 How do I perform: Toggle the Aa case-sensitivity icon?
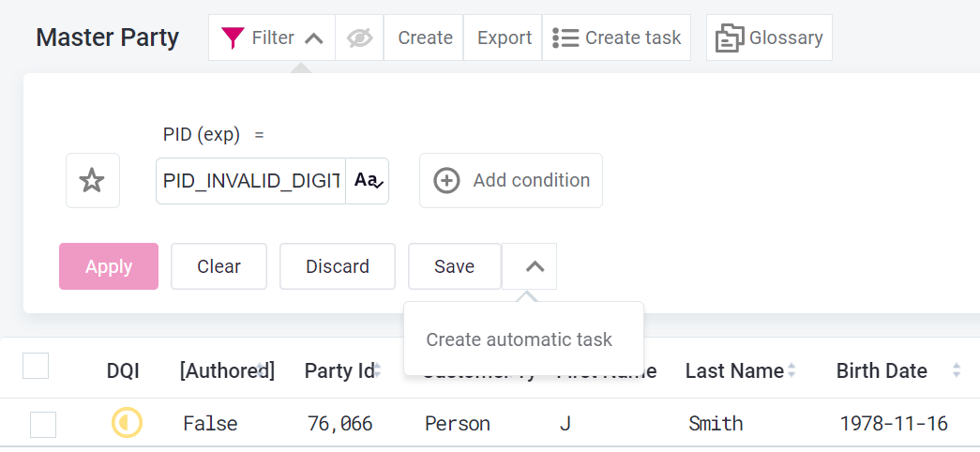(x=369, y=181)
